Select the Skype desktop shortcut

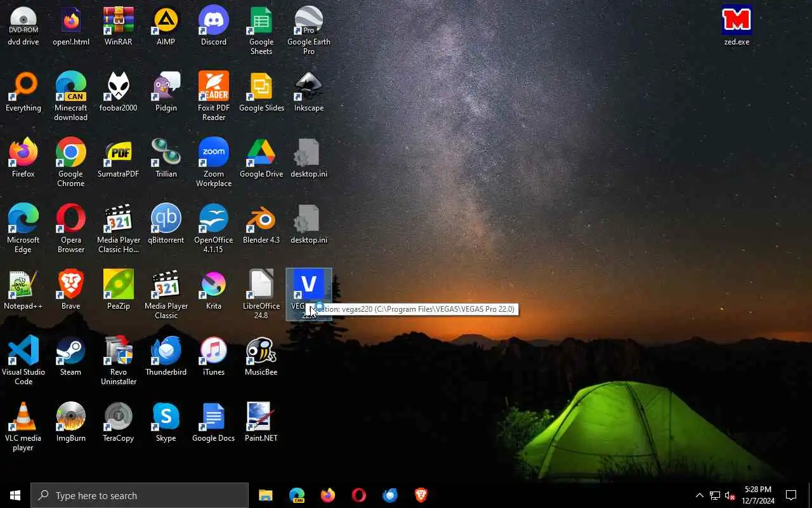click(x=166, y=422)
